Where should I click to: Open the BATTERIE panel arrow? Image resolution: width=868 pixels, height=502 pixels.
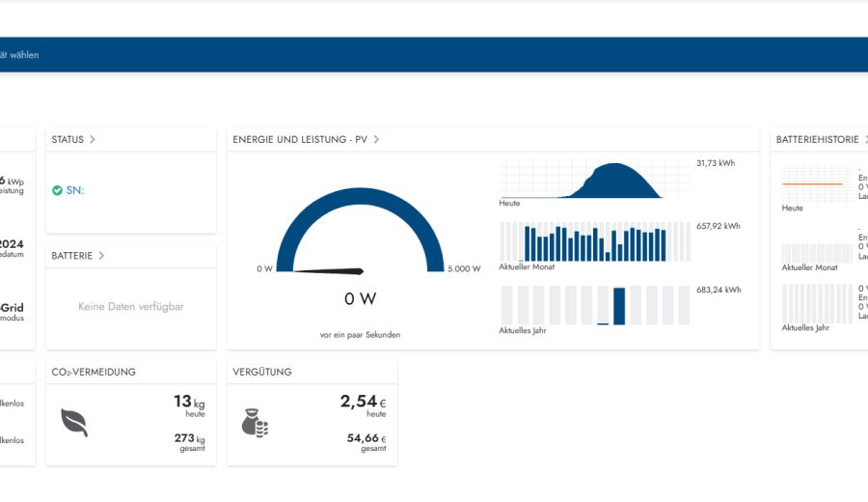(x=101, y=256)
